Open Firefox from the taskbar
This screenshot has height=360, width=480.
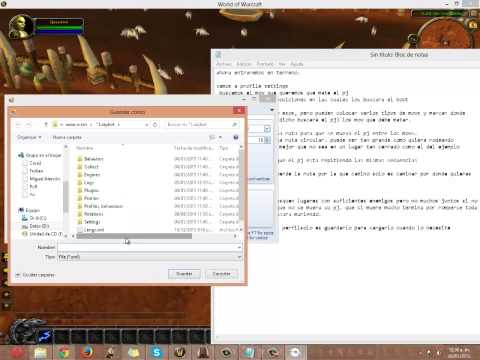[87, 352]
